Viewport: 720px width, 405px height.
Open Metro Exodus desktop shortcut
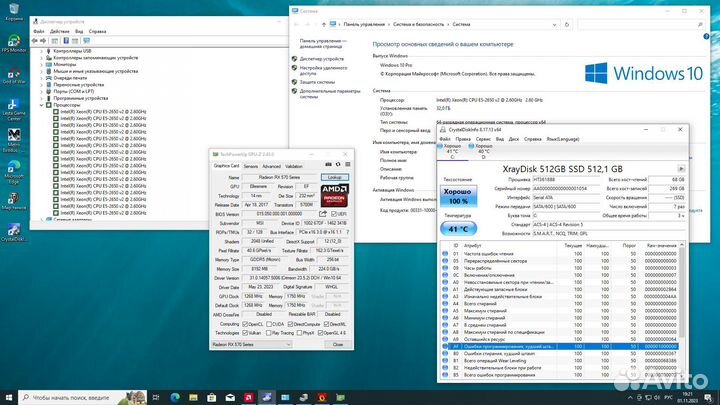14,140
